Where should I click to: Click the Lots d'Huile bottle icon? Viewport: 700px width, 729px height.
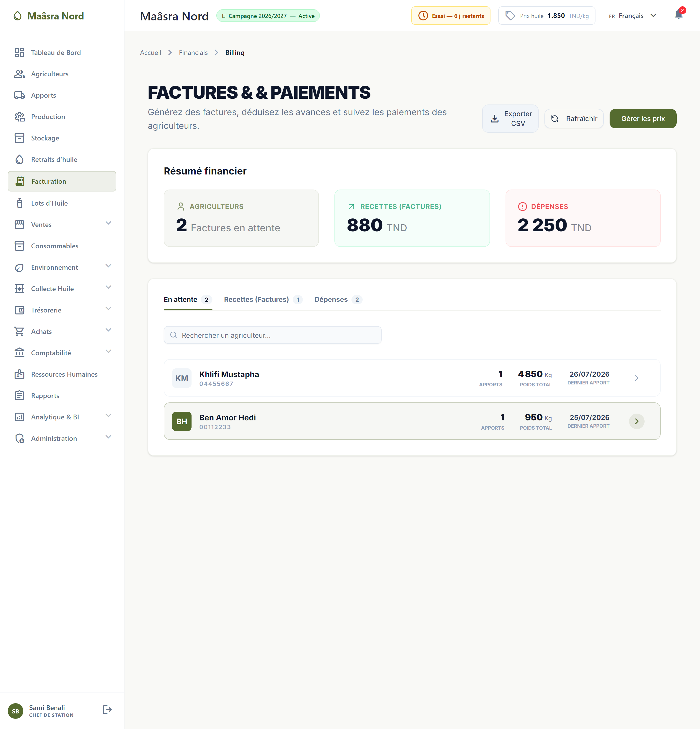tap(19, 203)
